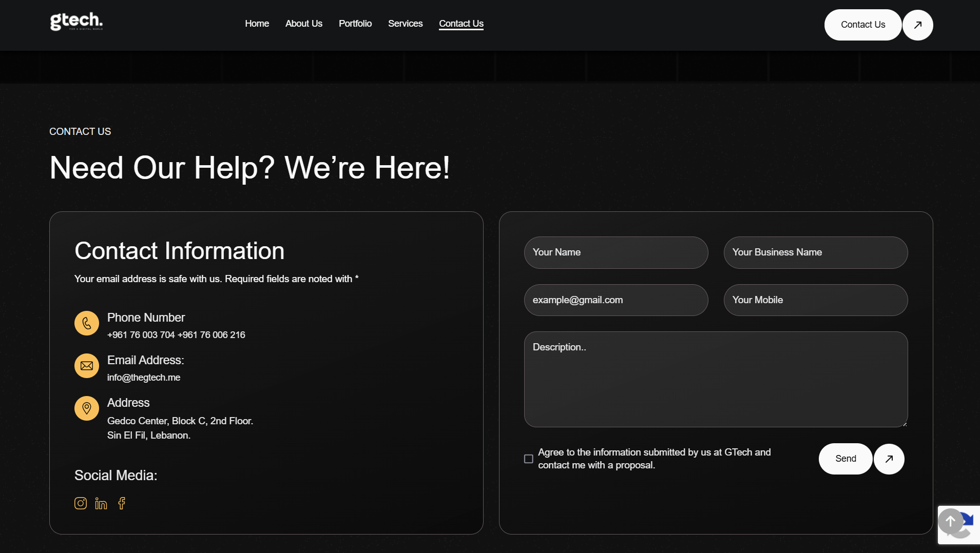The width and height of the screenshot is (980, 553).
Task: Click the scroll-to-top arrow button
Action: click(951, 521)
